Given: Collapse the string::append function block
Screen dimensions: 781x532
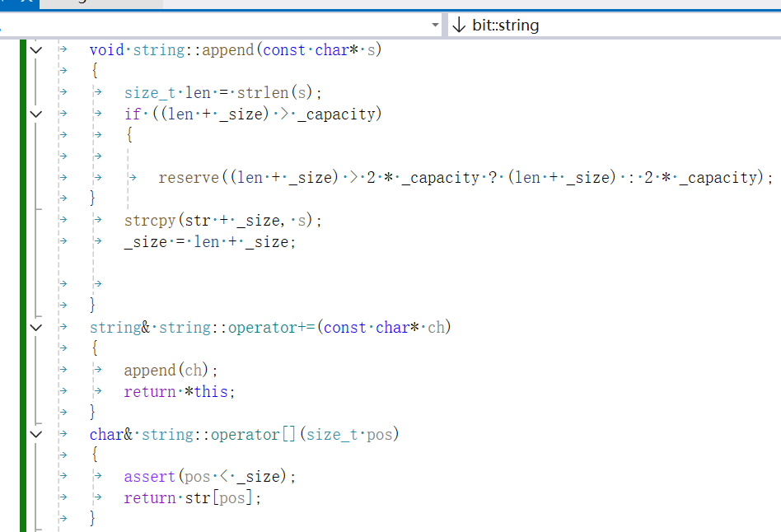Looking at the screenshot, I should tap(36, 49).
